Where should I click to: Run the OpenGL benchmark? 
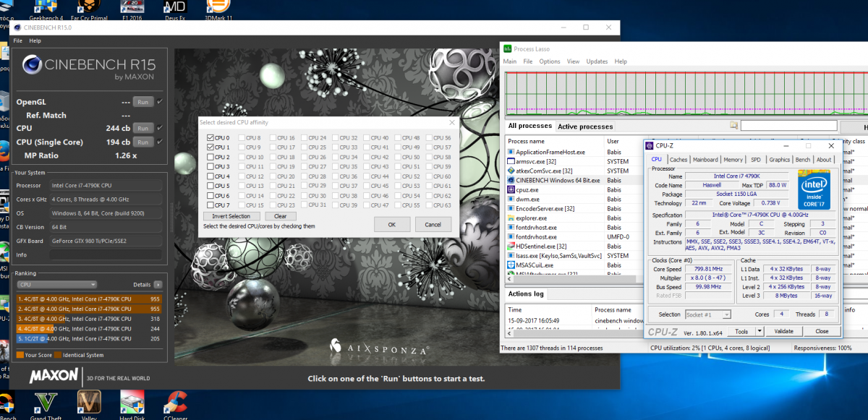coord(143,102)
